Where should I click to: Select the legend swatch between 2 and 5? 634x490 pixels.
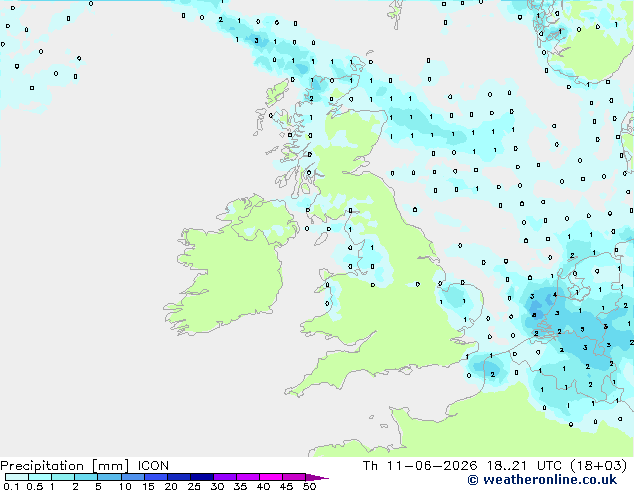point(86,477)
